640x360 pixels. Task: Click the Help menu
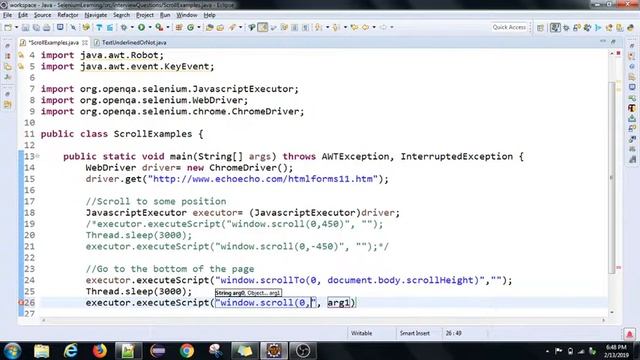pos(209,15)
